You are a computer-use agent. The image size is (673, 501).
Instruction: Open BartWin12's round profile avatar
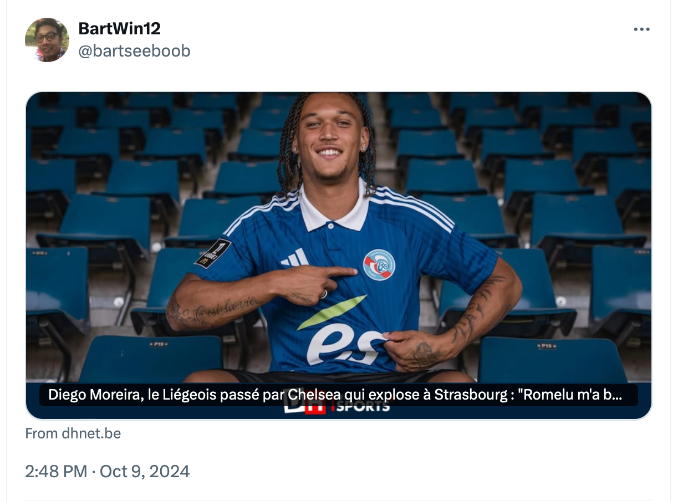point(47,40)
